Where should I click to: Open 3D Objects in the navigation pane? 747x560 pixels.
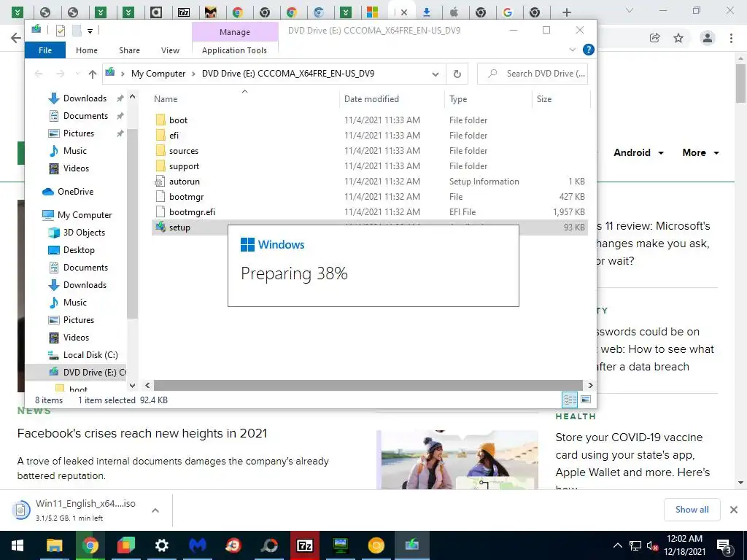tap(84, 233)
